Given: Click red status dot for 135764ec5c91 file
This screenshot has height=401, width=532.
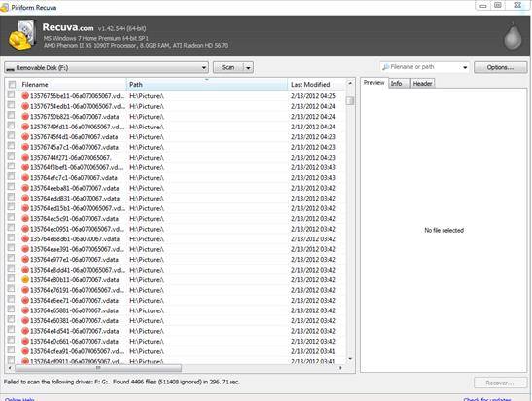Looking at the screenshot, I should [x=25, y=219].
